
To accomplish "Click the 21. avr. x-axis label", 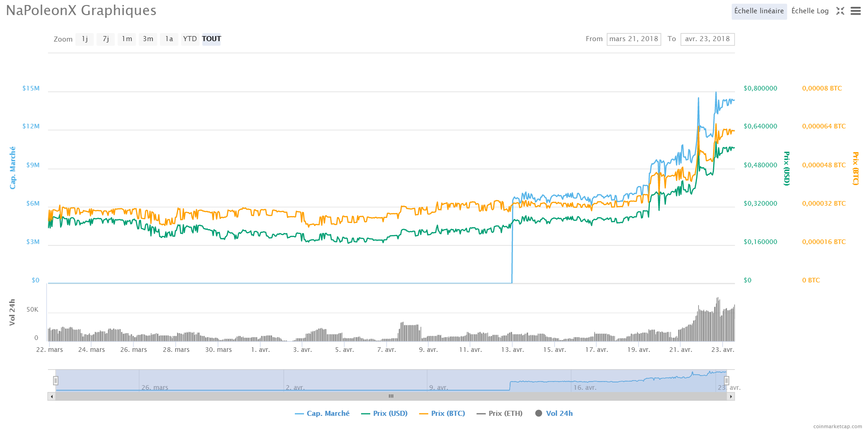I will [681, 350].
